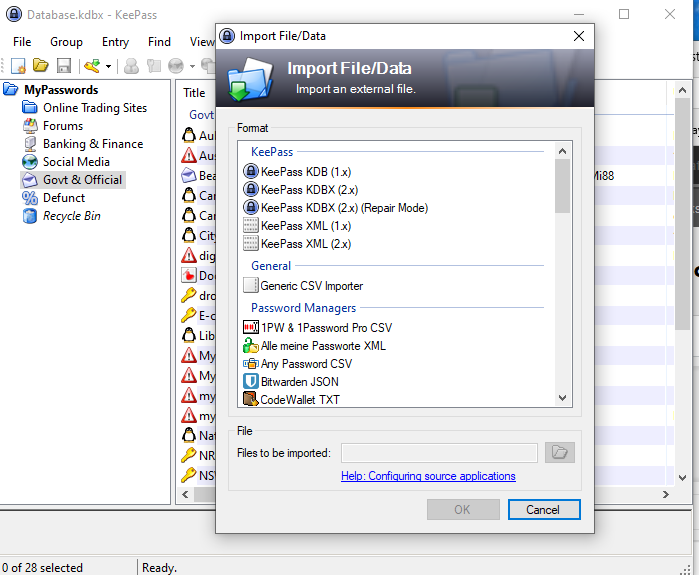Screen dimensions: 699x575
Task: Select the Online Trading Sites group
Action: pyautogui.click(x=95, y=108)
